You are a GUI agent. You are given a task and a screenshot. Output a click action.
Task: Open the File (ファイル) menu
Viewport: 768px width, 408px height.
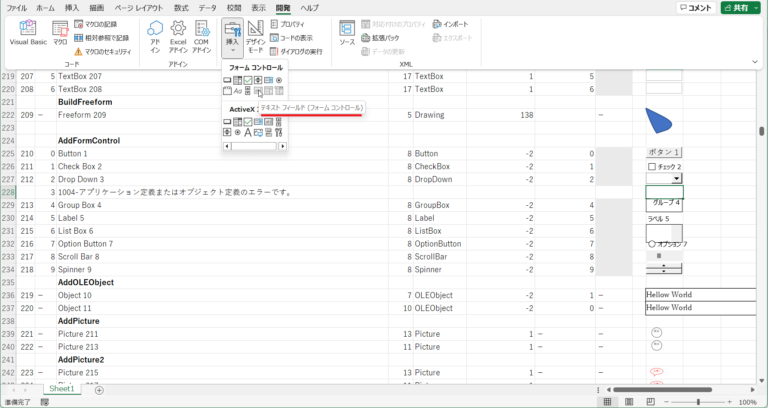(17, 7)
